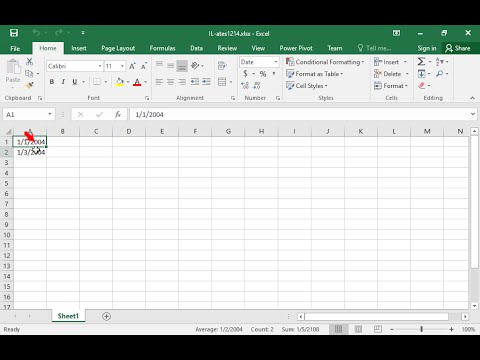
Task: Click the zoom slider handle
Action: tap(421, 329)
